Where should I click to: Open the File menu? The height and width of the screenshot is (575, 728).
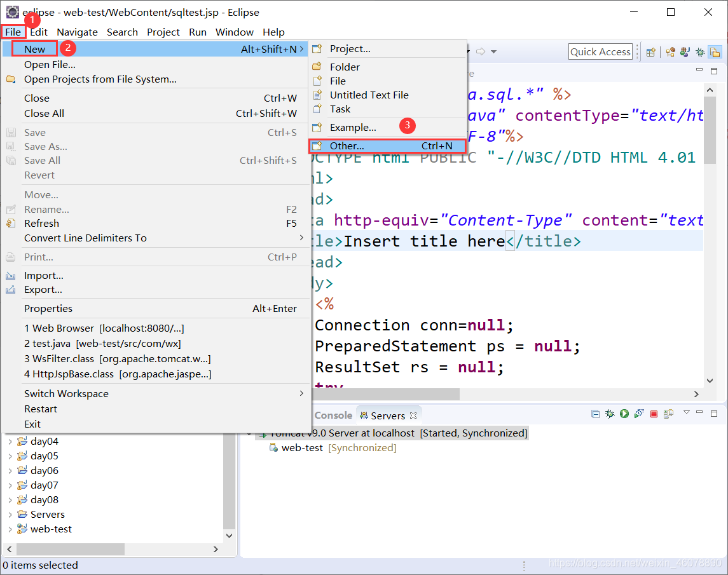(13, 32)
